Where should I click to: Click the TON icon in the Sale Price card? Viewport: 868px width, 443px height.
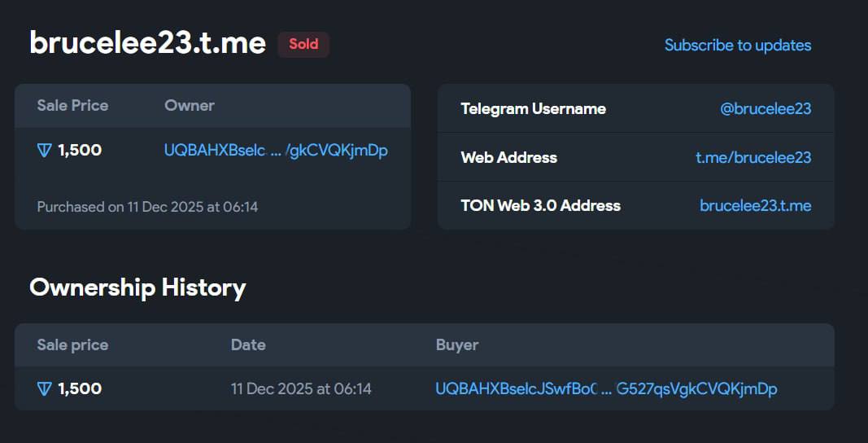point(45,151)
